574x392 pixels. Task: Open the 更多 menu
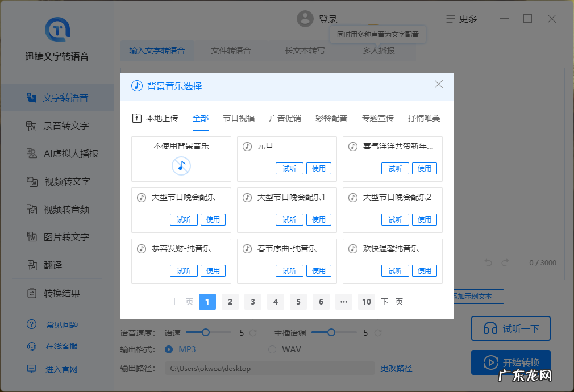[x=461, y=19]
